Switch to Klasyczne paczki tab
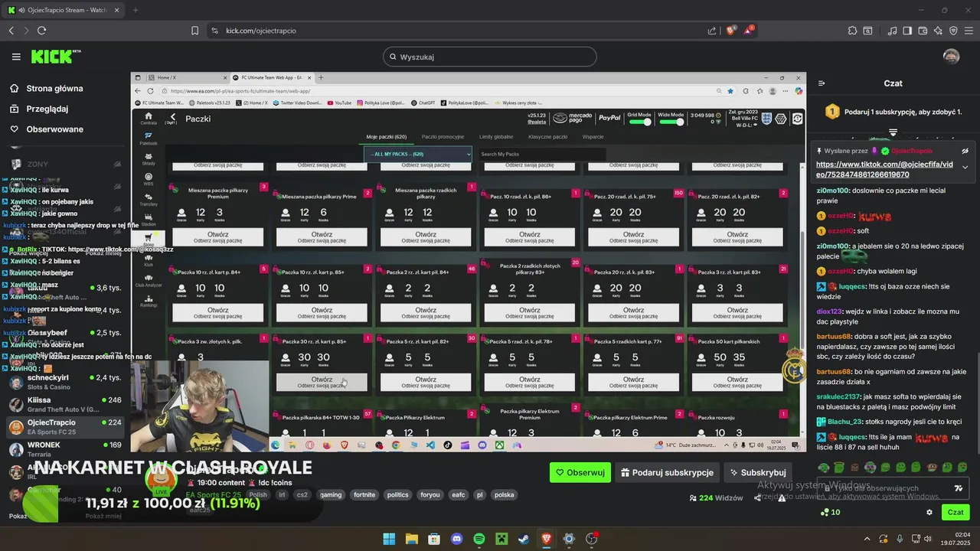The width and height of the screenshot is (980, 551). (x=547, y=137)
